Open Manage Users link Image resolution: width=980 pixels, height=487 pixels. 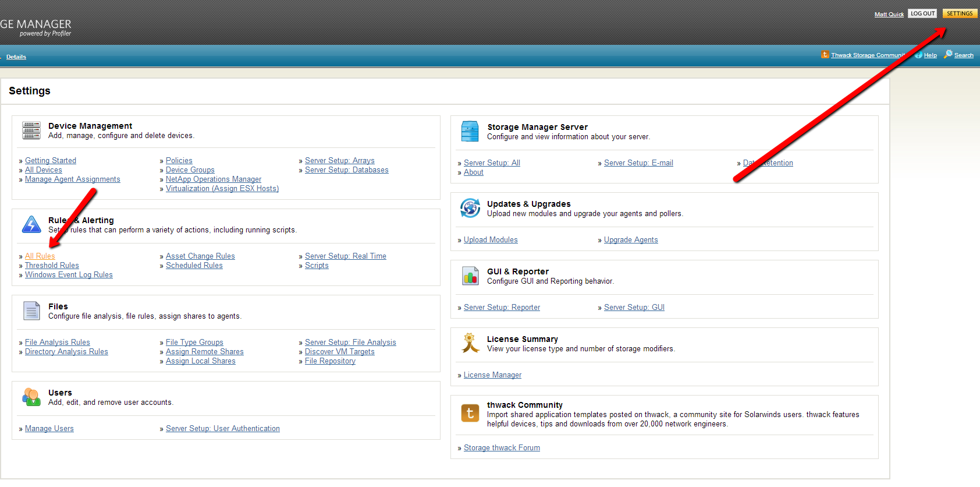tap(49, 429)
